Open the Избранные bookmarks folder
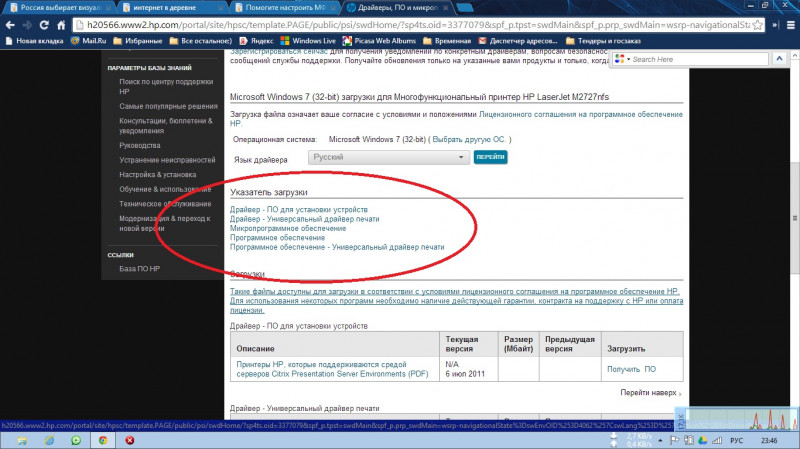The width and height of the screenshot is (800, 449). (137, 41)
